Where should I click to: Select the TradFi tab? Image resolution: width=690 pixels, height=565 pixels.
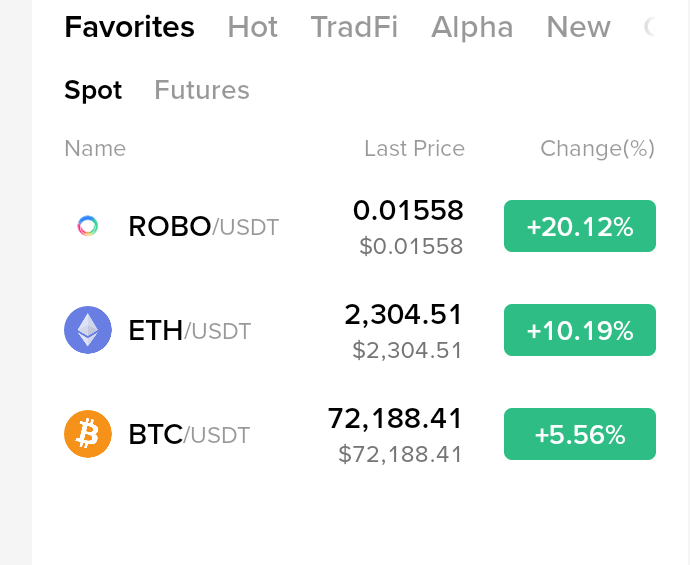(354, 27)
